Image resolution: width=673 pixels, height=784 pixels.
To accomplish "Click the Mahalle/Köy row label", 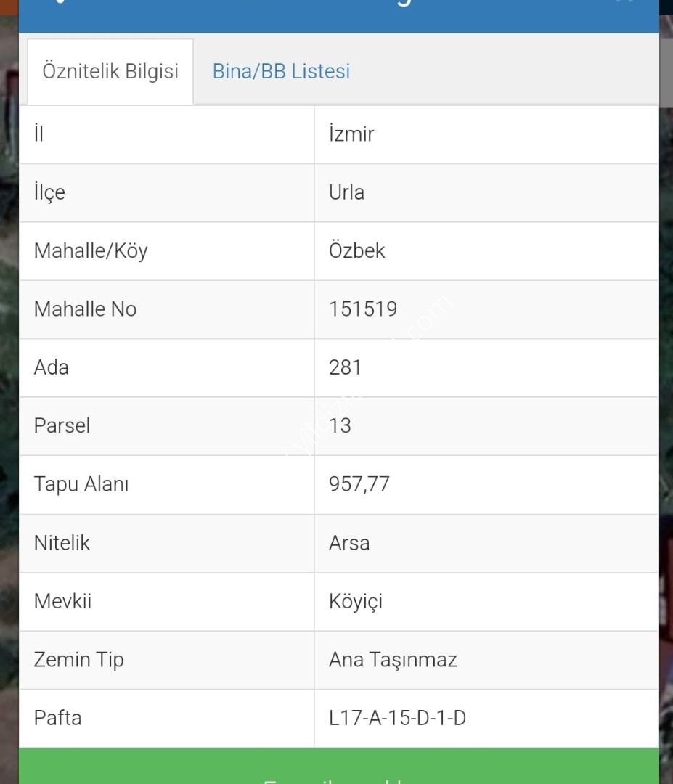I will click(x=91, y=251).
